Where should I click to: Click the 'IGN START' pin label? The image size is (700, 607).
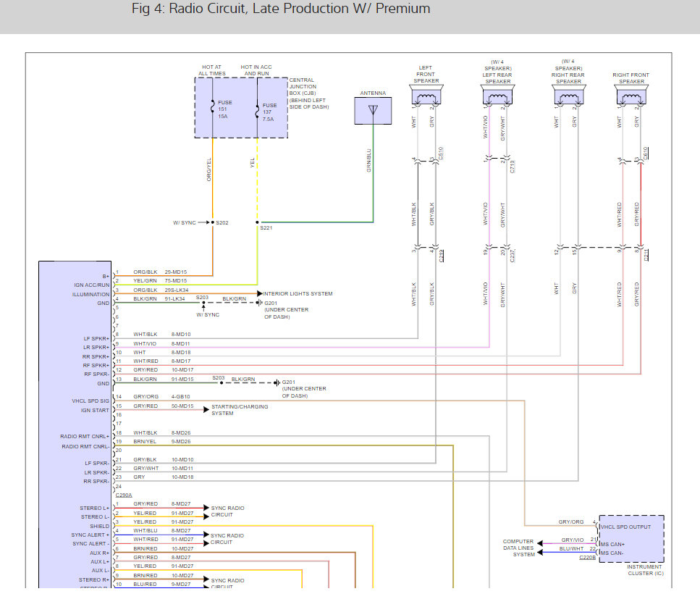pos(95,411)
